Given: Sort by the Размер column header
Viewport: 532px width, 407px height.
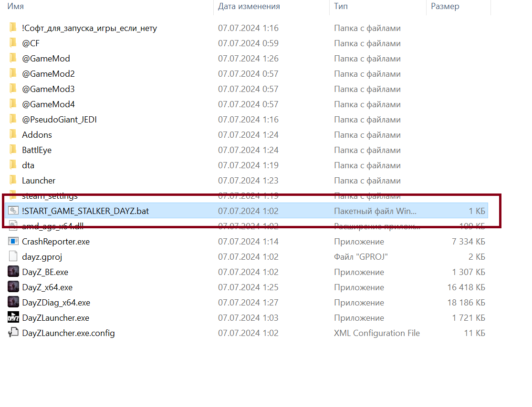Looking at the screenshot, I should tap(445, 7).
